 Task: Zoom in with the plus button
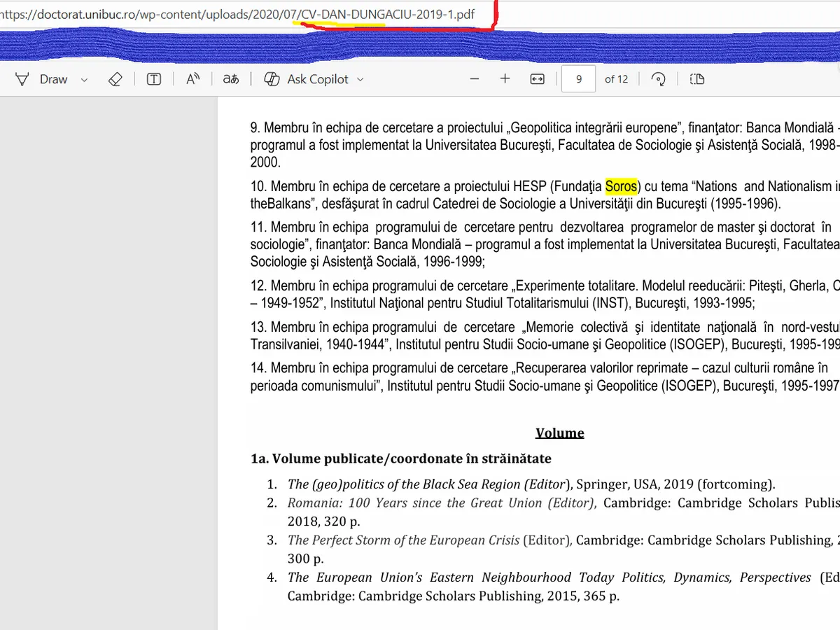pyautogui.click(x=505, y=79)
